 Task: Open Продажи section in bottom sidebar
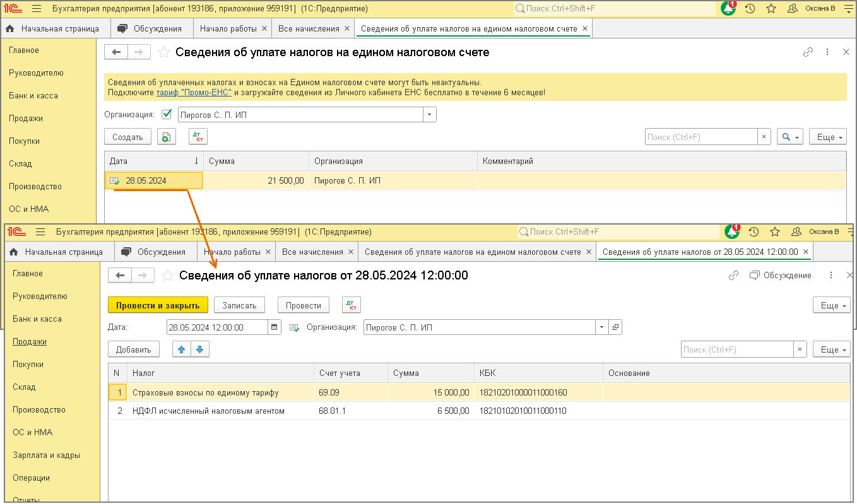pyautogui.click(x=30, y=341)
